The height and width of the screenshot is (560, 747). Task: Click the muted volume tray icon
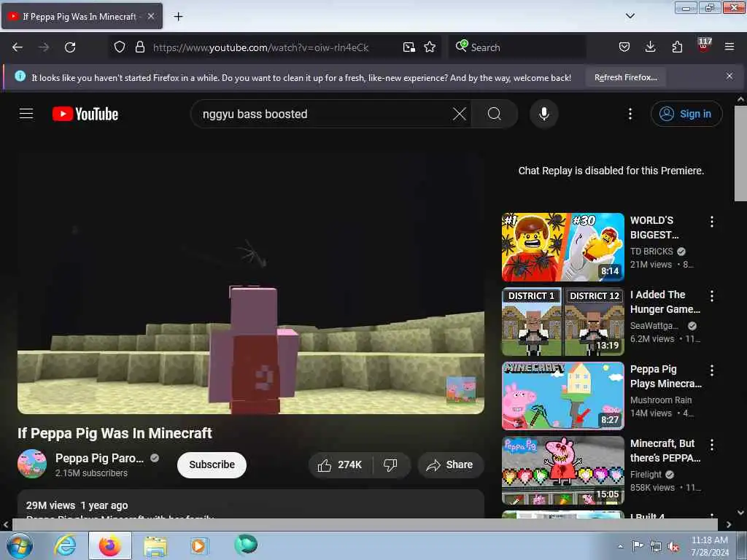point(673,547)
